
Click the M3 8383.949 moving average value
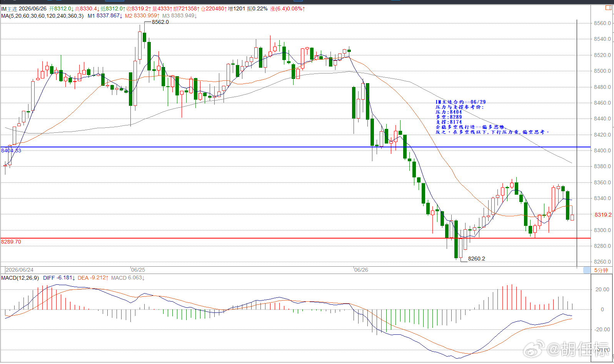(179, 16)
